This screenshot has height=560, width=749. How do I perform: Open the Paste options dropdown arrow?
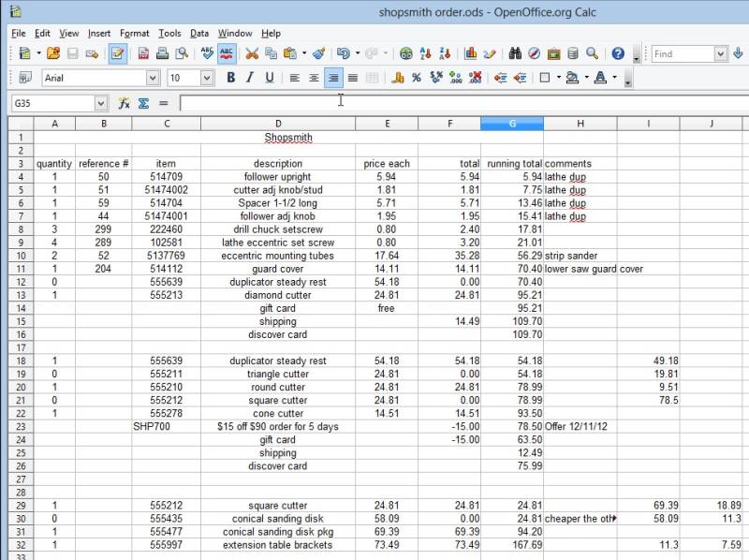click(304, 53)
